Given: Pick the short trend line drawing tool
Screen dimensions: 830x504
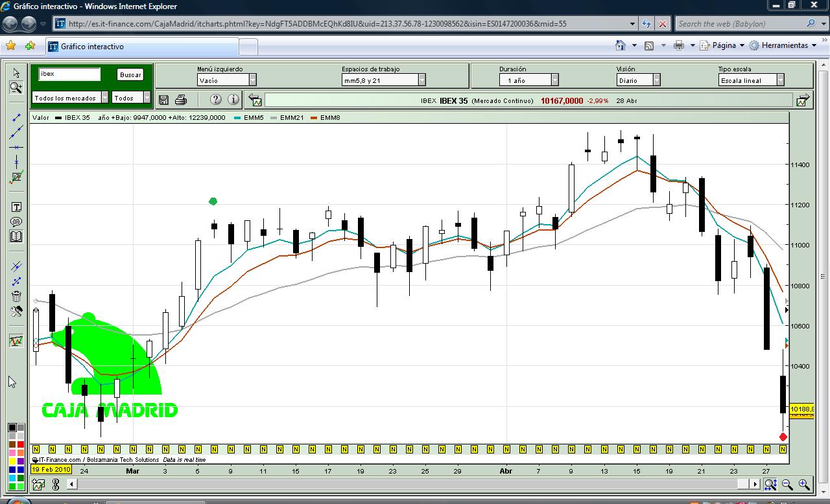Looking at the screenshot, I should [x=16, y=117].
